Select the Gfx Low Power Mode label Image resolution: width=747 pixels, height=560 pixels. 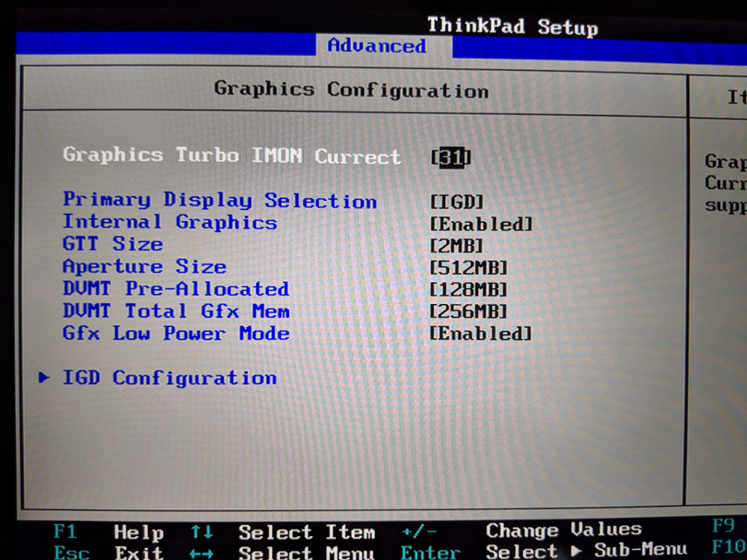176,333
